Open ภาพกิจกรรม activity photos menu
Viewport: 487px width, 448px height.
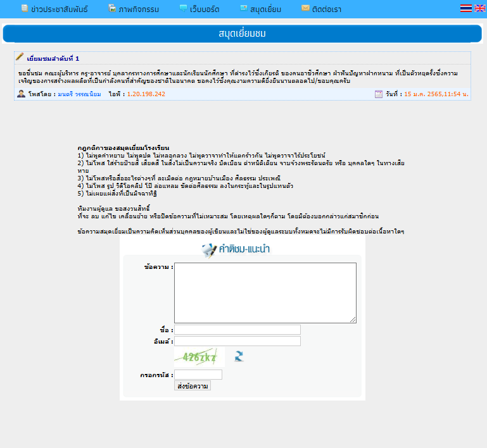pos(139,9)
